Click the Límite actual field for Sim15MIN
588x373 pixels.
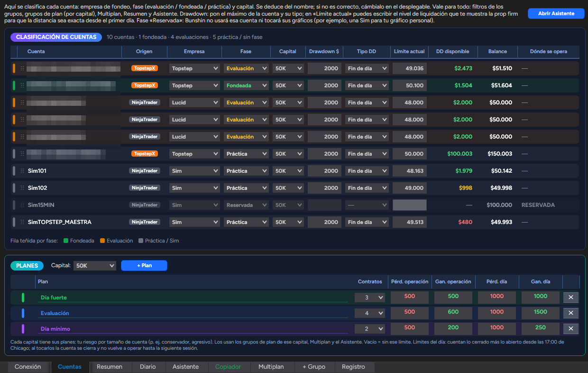(410, 205)
